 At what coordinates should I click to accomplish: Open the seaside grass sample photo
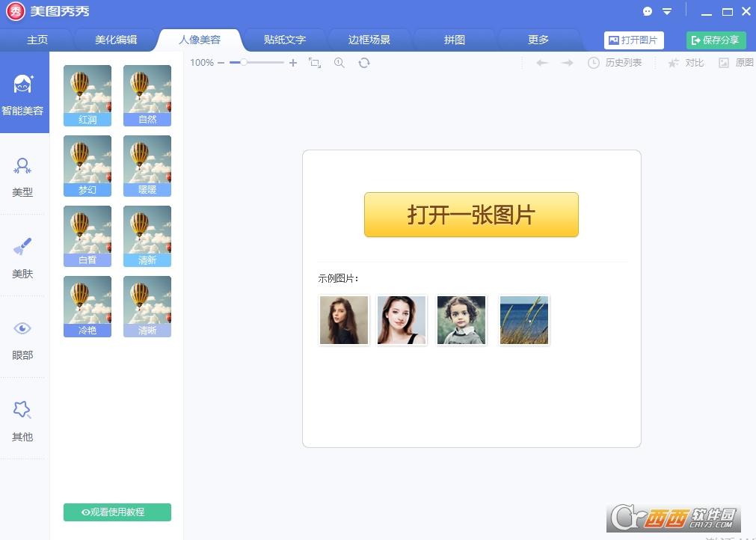(524, 320)
